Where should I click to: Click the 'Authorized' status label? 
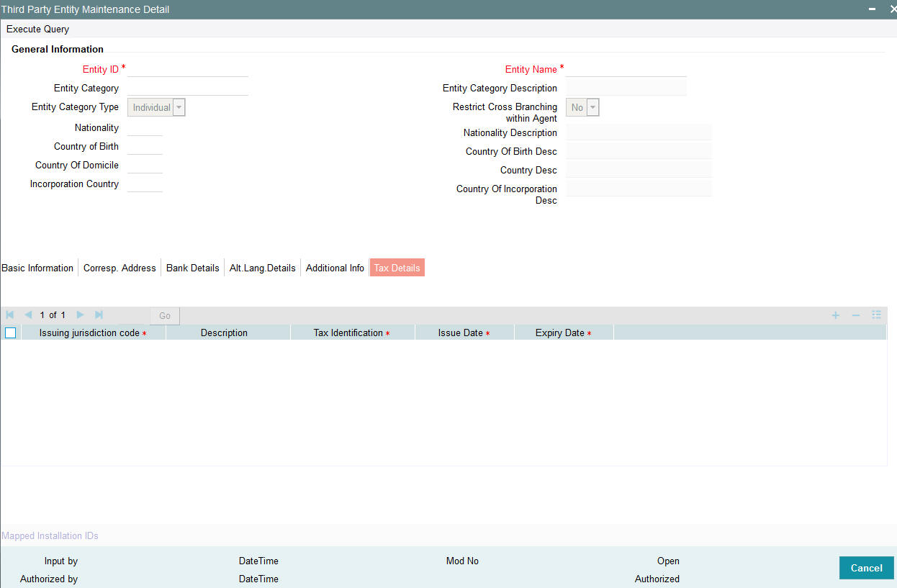pos(657,579)
